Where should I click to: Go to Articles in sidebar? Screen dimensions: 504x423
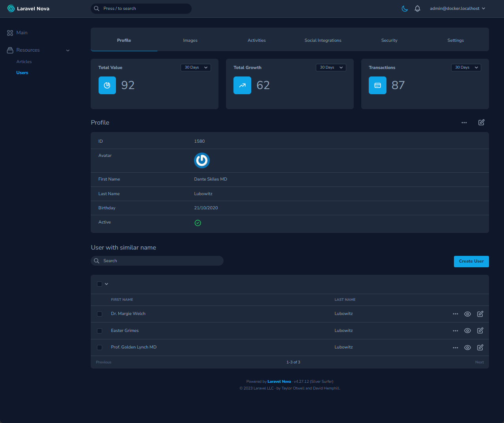point(24,61)
